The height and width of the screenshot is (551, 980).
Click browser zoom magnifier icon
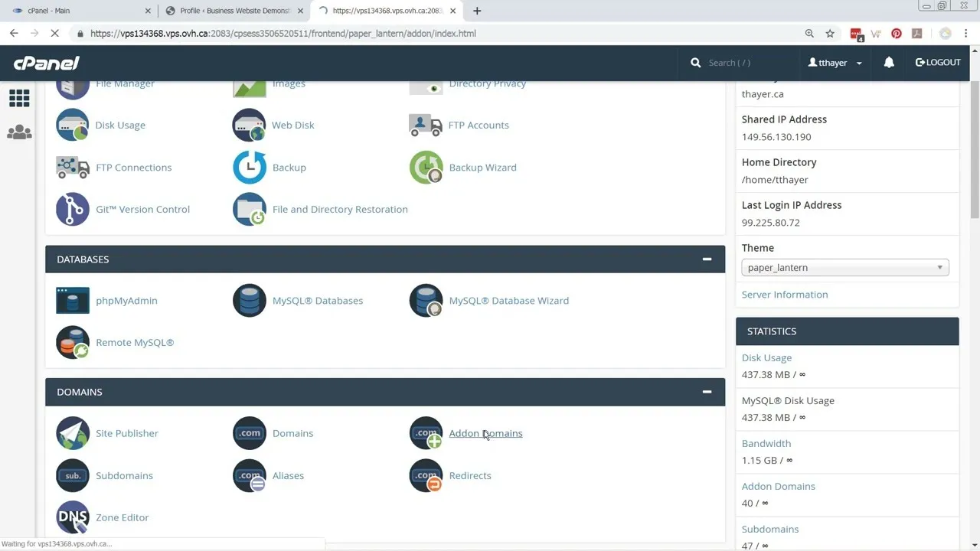click(809, 34)
